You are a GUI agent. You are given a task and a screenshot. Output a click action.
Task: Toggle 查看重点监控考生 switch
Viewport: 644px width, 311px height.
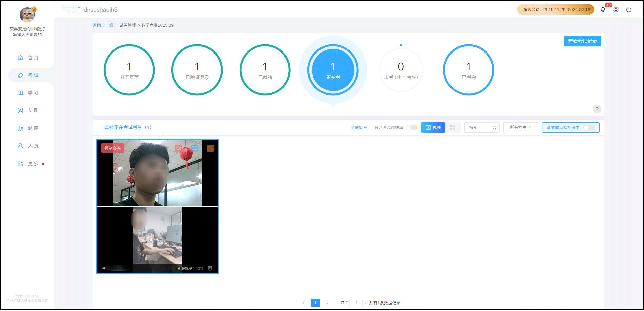click(589, 128)
